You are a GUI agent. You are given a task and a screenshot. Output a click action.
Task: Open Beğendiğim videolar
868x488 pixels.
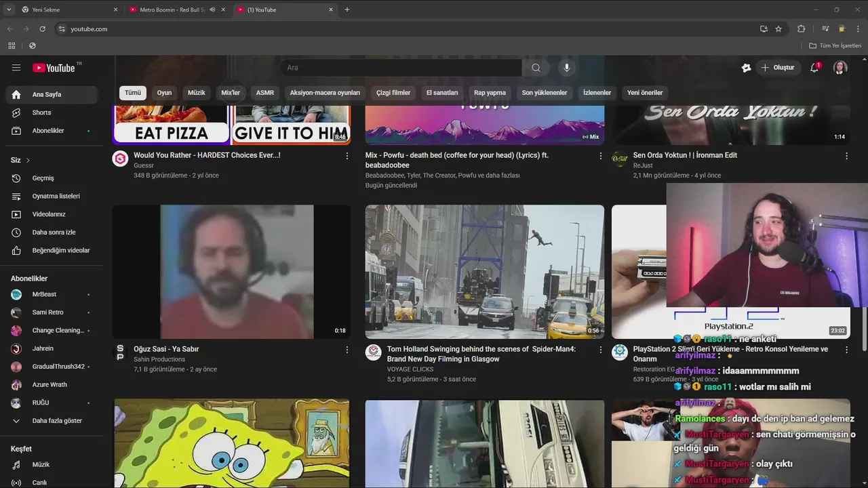coord(52,251)
